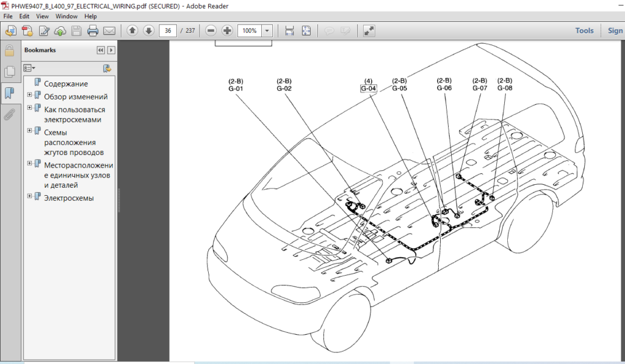Click the cloud upload icon
The height and width of the screenshot is (364, 625).
(60, 30)
